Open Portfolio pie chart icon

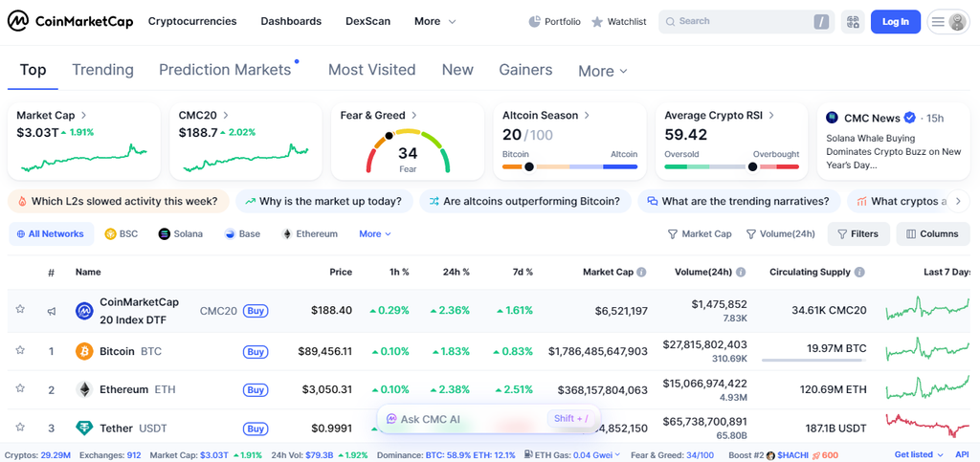534,21
